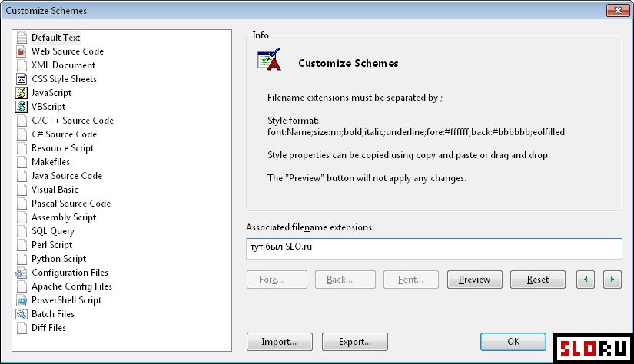This screenshot has width=634, height=364.
Task: Pick Diff Files from the list
Action: point(48,328)
